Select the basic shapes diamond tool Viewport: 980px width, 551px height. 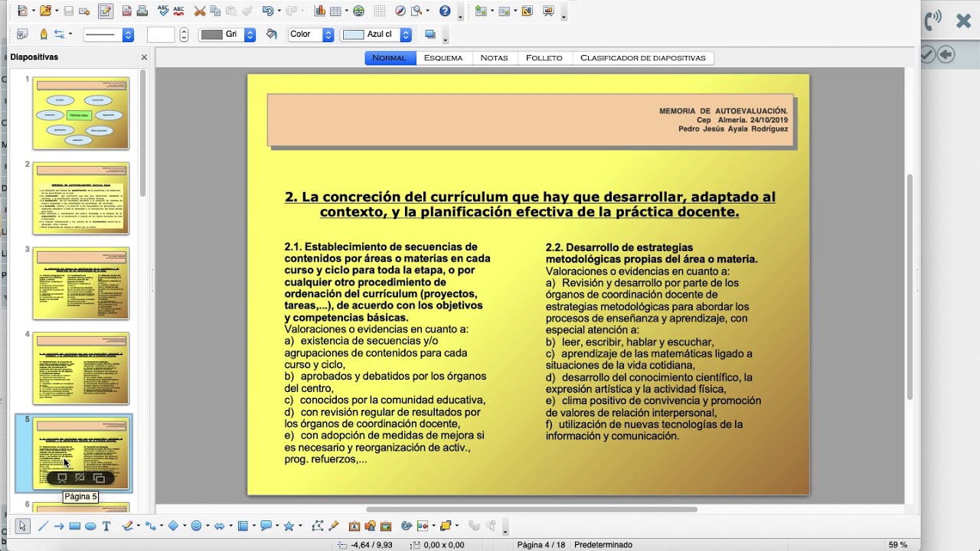[174, 526]
